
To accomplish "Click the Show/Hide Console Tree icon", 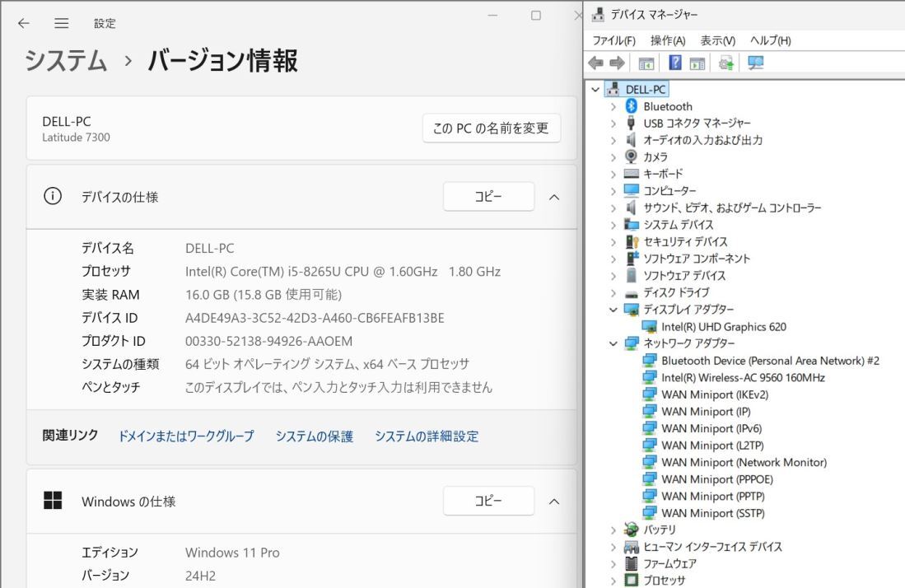I will coord(646,63).
